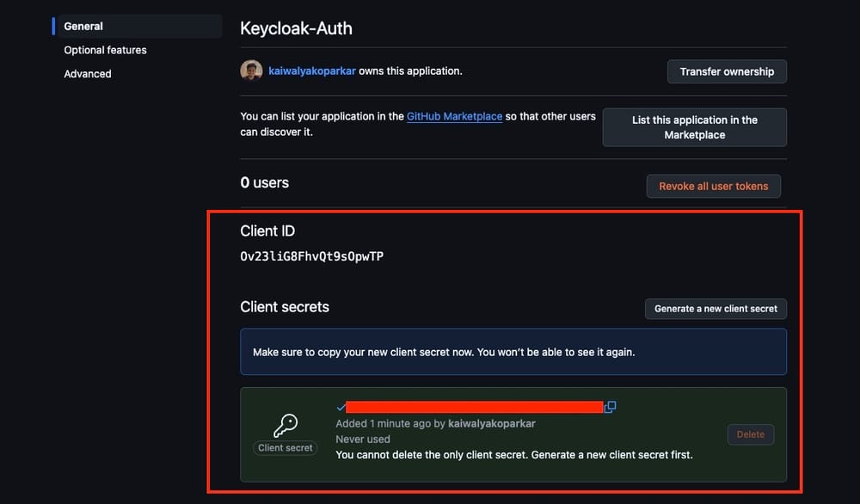This screenshot has height=504, width=860.
Task: Open the General settings section
Action: click(83, 26)
